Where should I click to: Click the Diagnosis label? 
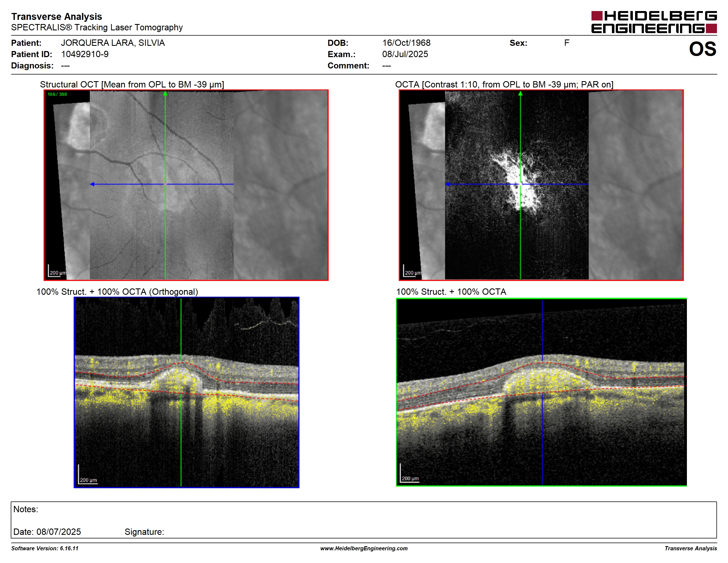[32, 66]
